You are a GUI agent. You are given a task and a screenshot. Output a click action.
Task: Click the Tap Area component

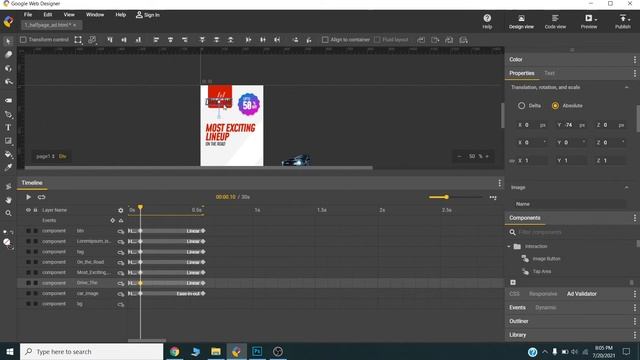pos(542,271)
